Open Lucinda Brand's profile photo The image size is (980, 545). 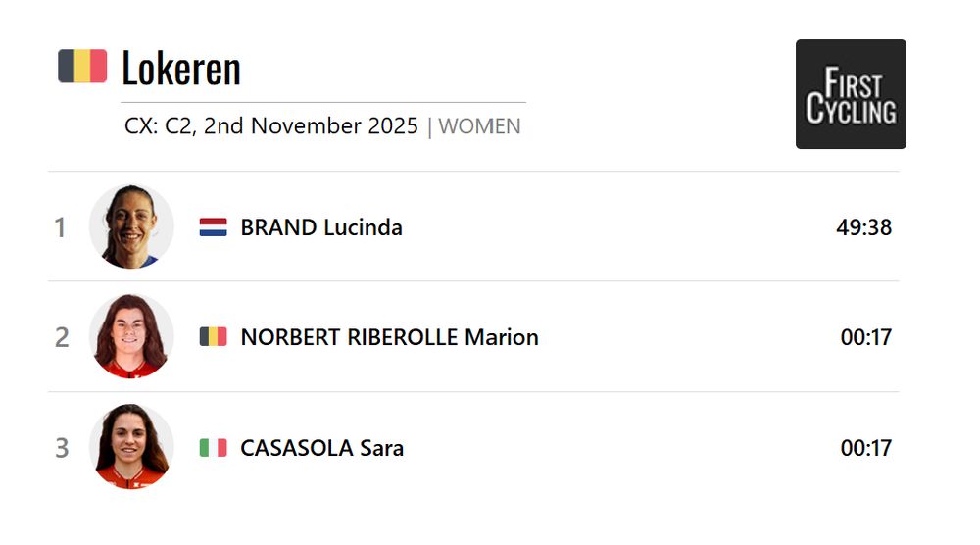coord(131,227)
